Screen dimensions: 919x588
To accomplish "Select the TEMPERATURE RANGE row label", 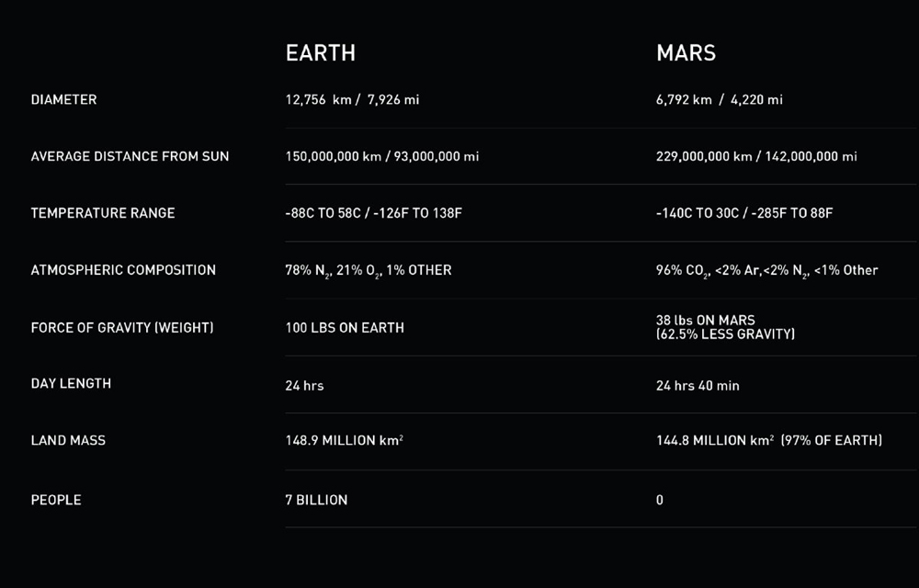I will (x=102, y=213).
